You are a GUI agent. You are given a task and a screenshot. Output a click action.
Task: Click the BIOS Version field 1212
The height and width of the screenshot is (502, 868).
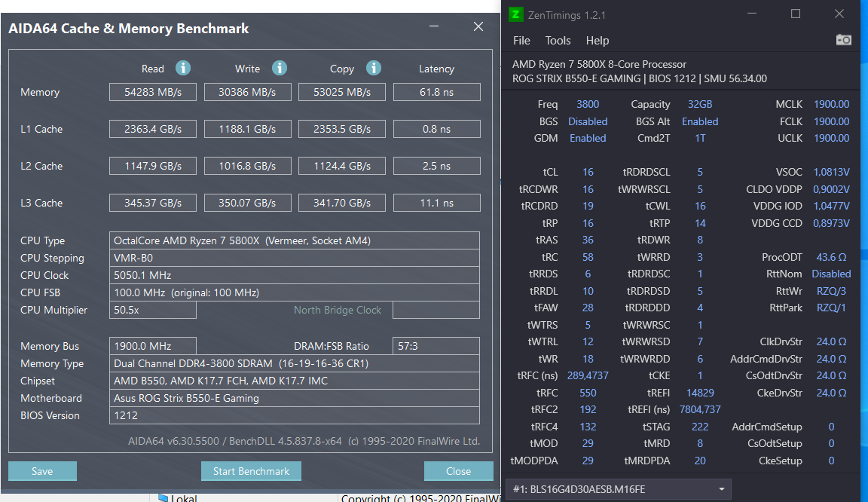click(295, 415)
